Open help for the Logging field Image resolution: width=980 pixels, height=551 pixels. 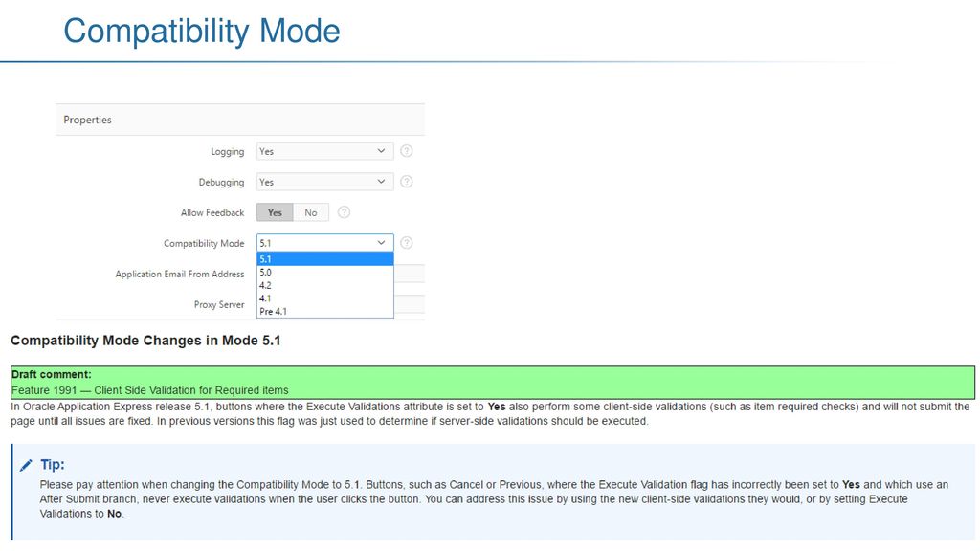[406, 151]
